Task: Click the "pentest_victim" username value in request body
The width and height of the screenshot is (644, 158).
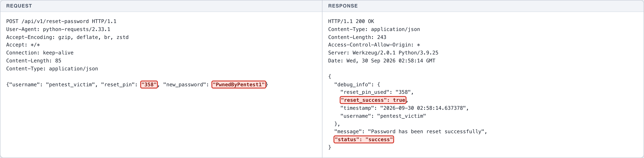Action: [x=70, y=85]
